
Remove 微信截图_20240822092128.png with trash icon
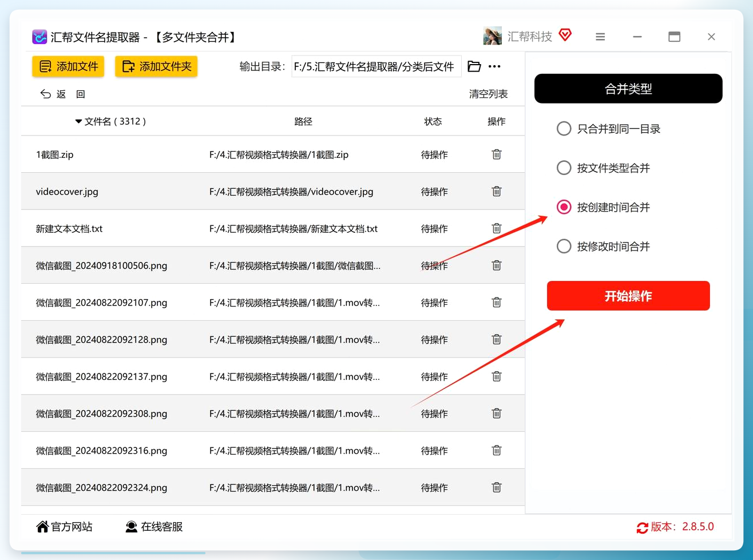pos(497,339)
